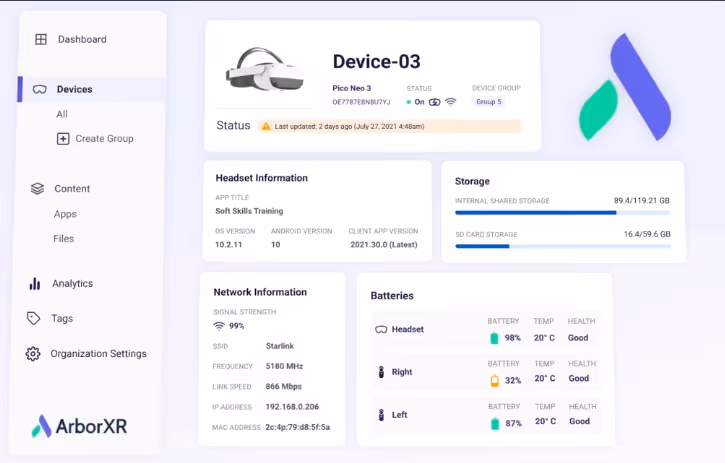Click the Headset Information heading

[262, 178]
